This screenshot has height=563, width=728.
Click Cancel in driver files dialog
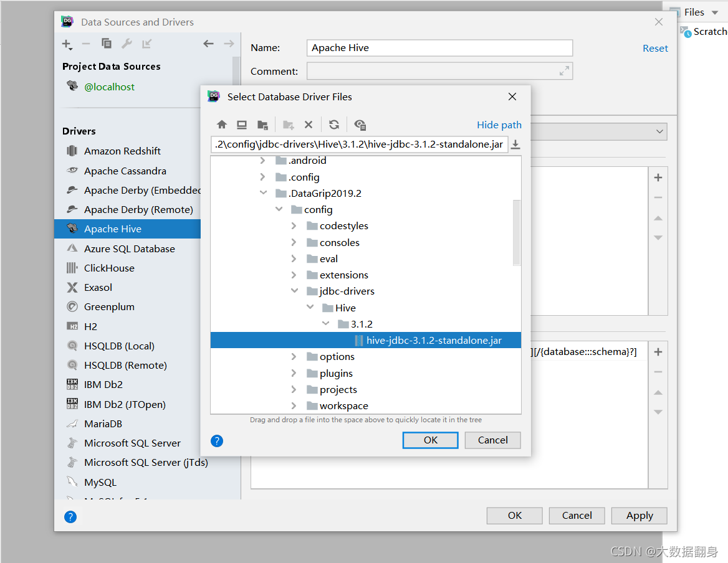pos(492,440)
